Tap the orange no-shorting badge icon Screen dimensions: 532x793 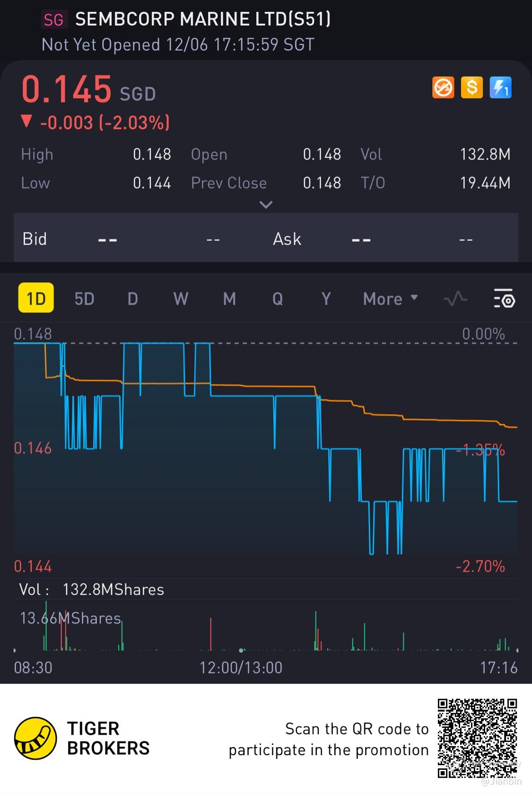(x=443, y=88)
